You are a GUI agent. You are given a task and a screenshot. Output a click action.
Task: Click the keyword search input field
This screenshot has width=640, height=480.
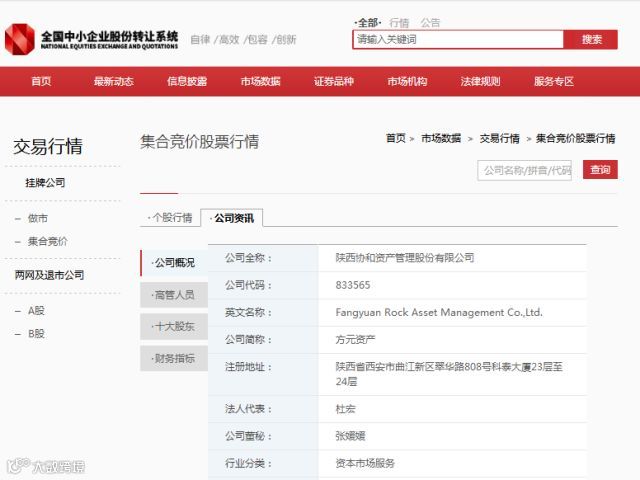coord(458,40)
